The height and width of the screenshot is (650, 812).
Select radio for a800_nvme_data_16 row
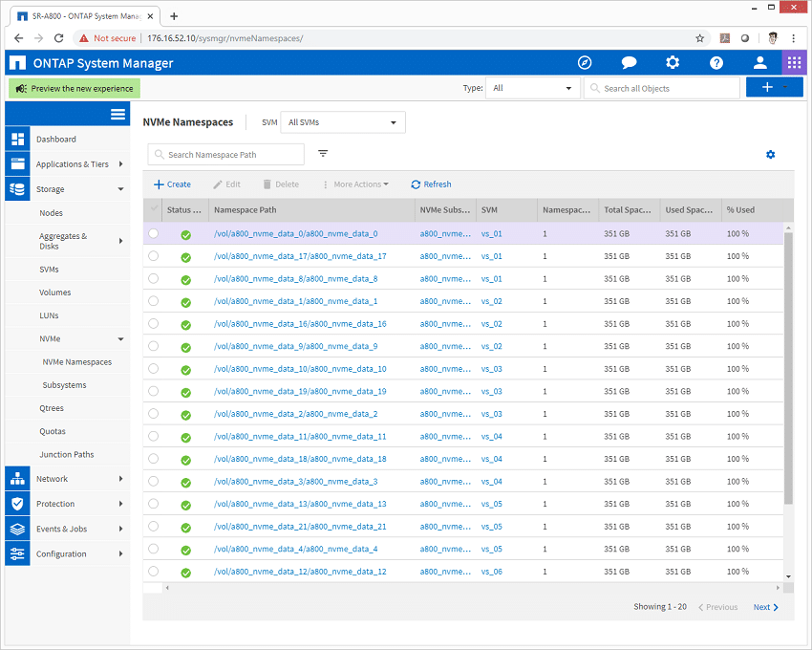pyautogui.click(x=153, y=323)
